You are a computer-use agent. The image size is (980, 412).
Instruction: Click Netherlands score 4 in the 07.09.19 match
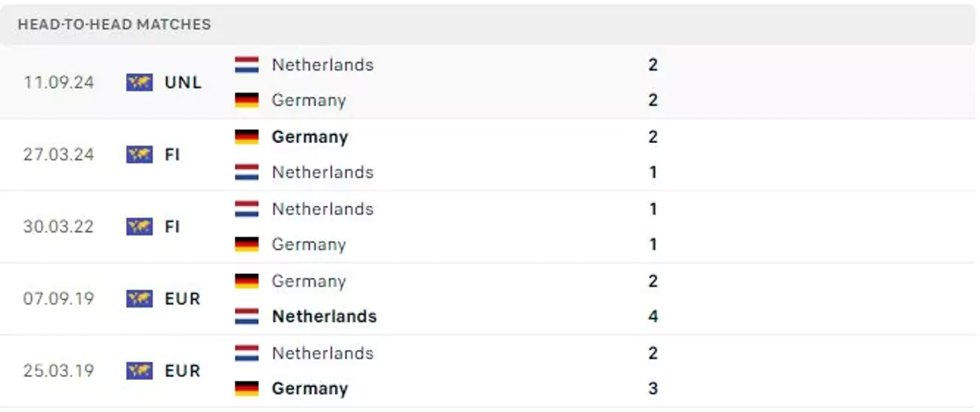click(x=653, y=316)
